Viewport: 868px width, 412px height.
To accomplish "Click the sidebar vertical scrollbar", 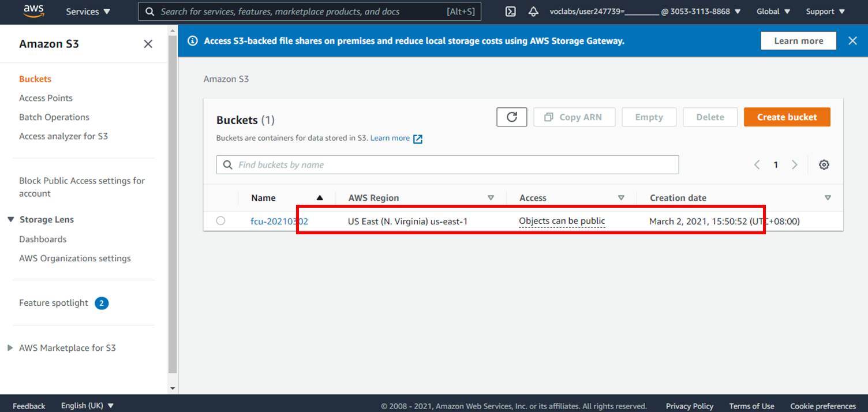I will (x=173, y=205).
